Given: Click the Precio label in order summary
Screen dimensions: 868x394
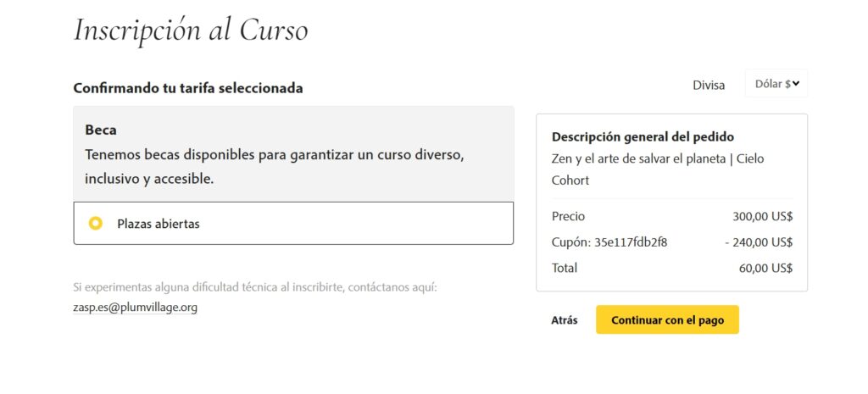Looking at the screenshot, I should [x=568, y=216].
